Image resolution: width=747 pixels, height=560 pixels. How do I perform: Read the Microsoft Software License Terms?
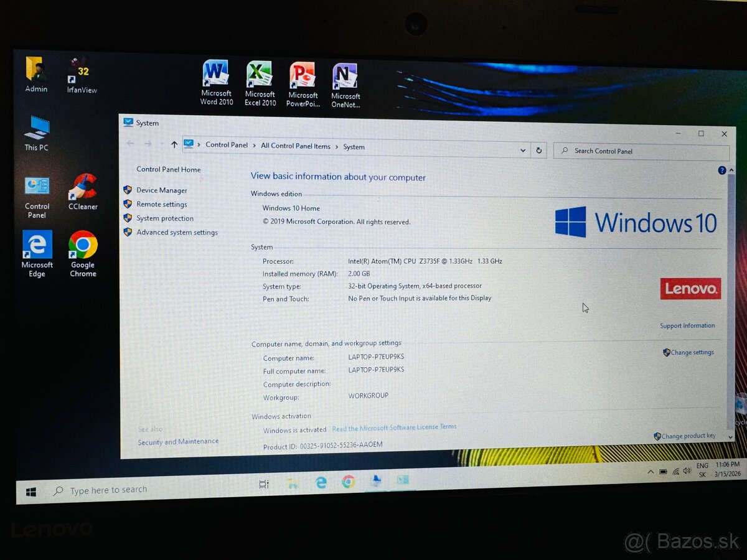click(x=394, y=427)
